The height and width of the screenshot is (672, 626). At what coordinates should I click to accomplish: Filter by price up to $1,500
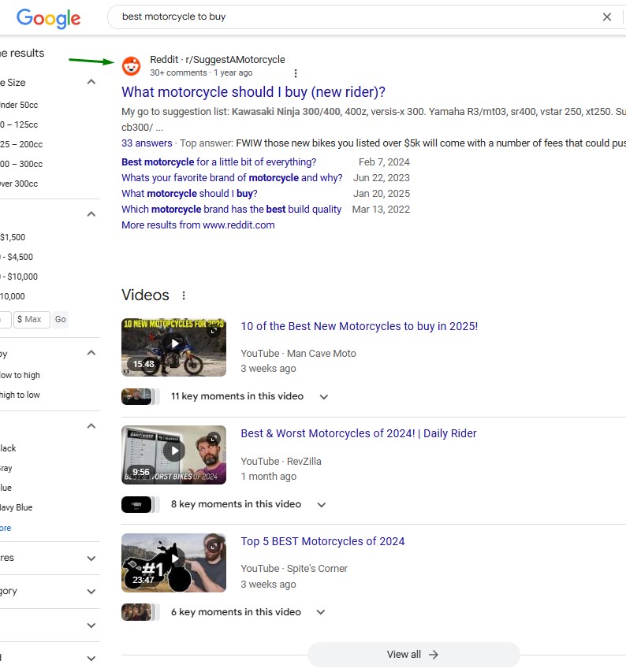[13, 237]
